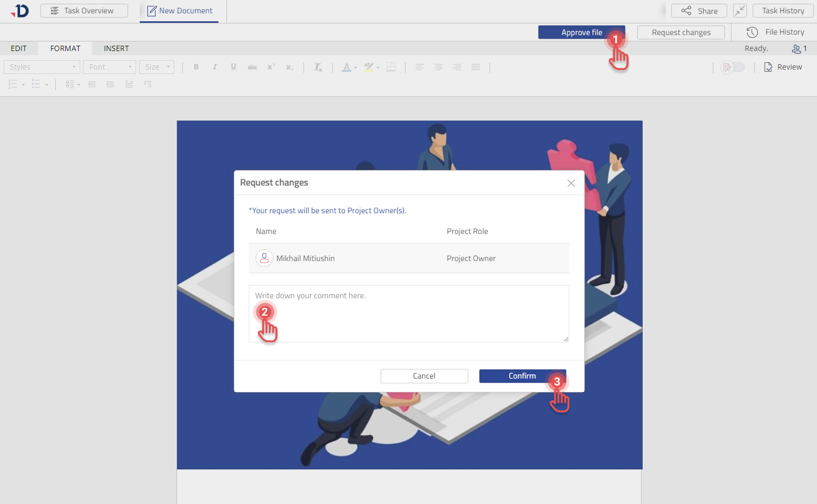Image resolution: width=817 pixels, height=504 pixels.
Task: Apply strikethrough formatting
Action: pyautogui.click(x=252, y=67)
